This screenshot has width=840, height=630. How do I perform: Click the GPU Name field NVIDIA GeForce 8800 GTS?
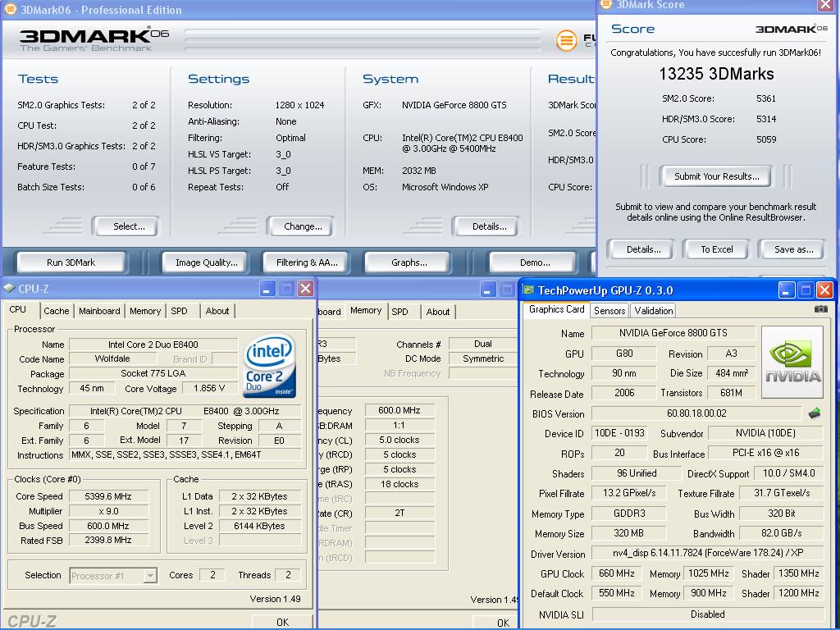[x=673, y=333]
